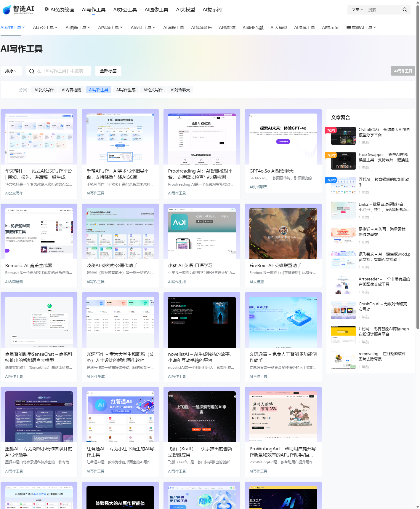Screen dimensions: 420x509
Task: Open the TOP2 Face Swapper article thumbnail
Action: click(343, 161)
